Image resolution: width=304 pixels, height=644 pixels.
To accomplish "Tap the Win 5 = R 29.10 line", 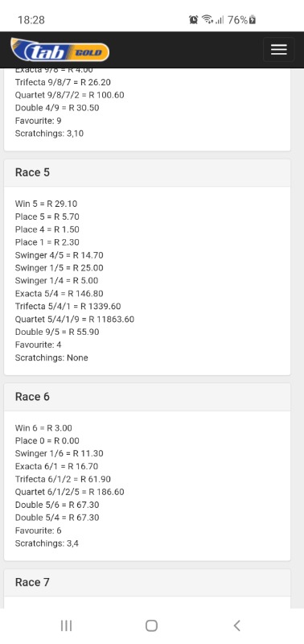I will tap(47, 204).
